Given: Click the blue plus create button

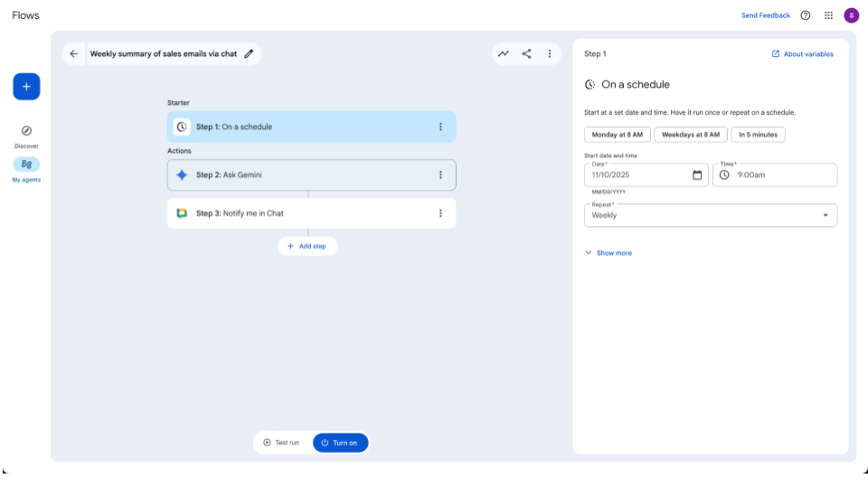Looking at the screenshot, I should point(26,87).
